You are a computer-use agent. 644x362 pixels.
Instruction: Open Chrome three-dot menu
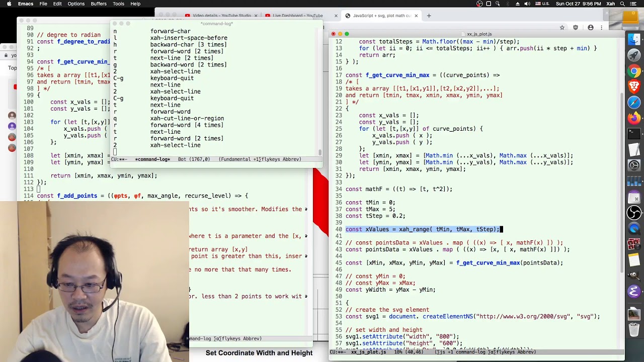coord(602,27)
